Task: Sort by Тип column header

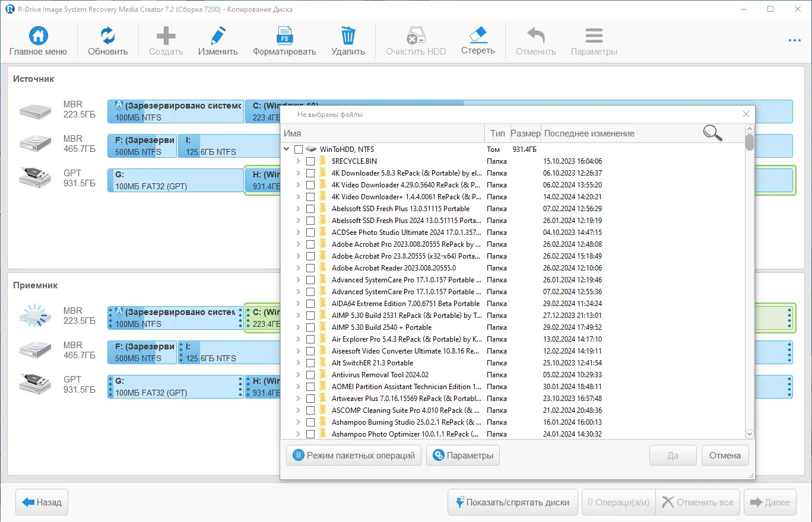Action: (x=497, y=133)
